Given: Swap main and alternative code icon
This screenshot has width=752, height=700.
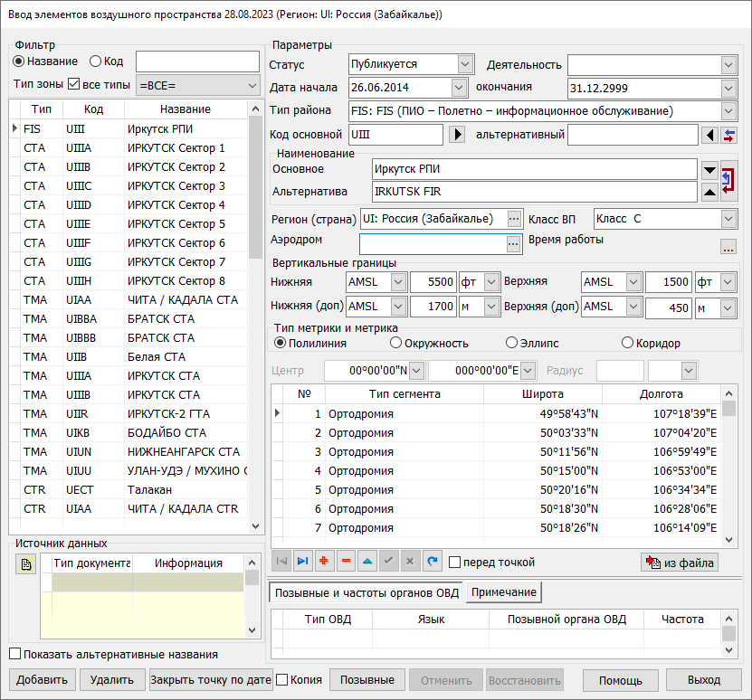Looking at the screenshot, I should click(x=729, y=135).
